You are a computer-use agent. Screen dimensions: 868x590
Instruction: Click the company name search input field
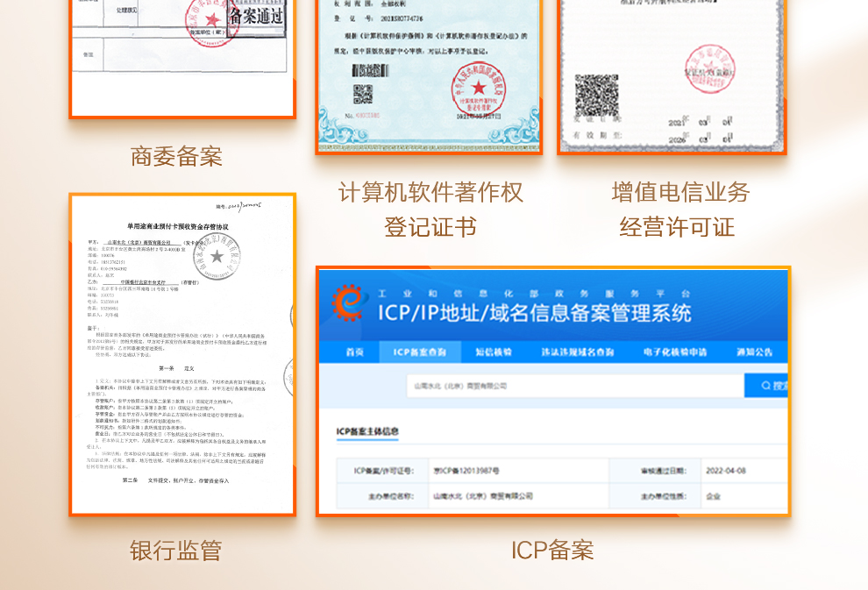click(x=574, y=386)
